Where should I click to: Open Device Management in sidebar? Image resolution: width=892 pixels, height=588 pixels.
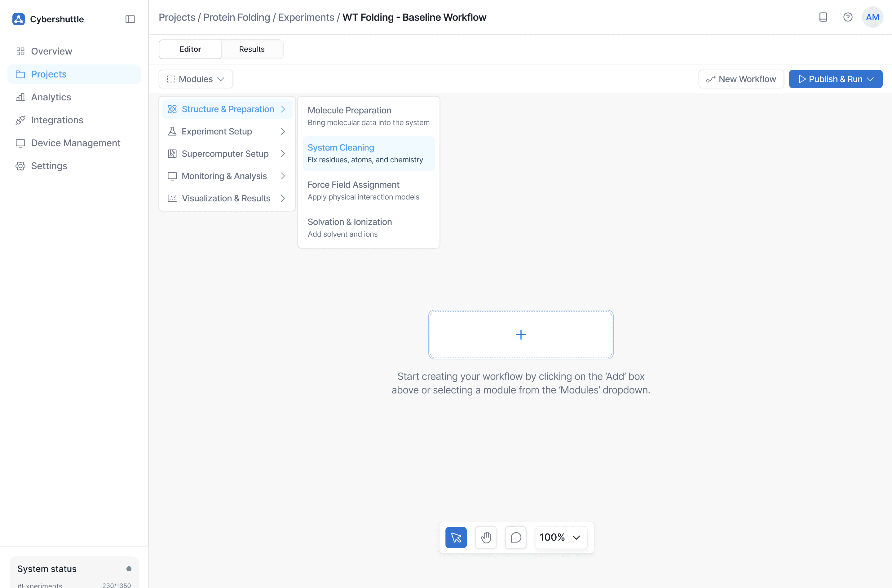(75, 143)
